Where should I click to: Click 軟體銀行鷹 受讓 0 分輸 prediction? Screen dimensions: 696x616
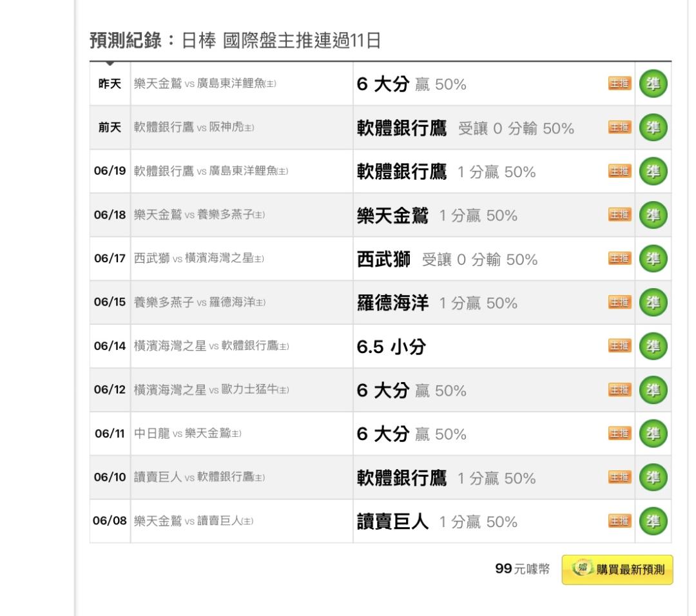point(465,128)
